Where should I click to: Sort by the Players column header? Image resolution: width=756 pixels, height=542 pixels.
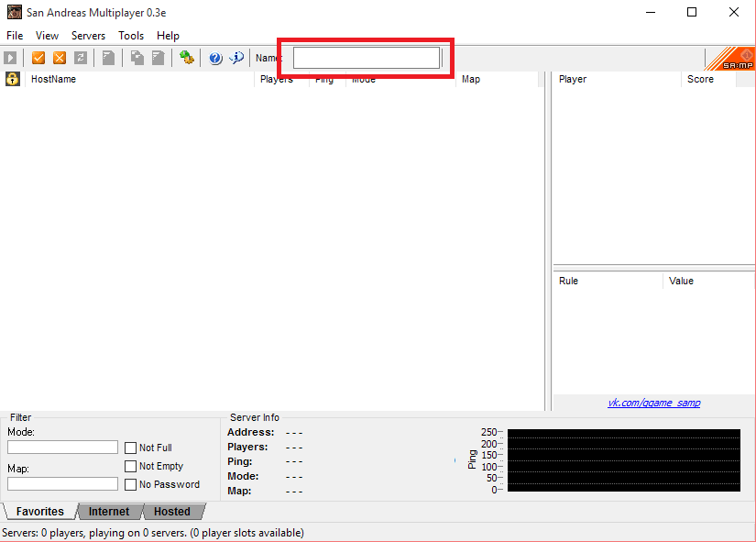pyautogui.click(x=281, y=79)
